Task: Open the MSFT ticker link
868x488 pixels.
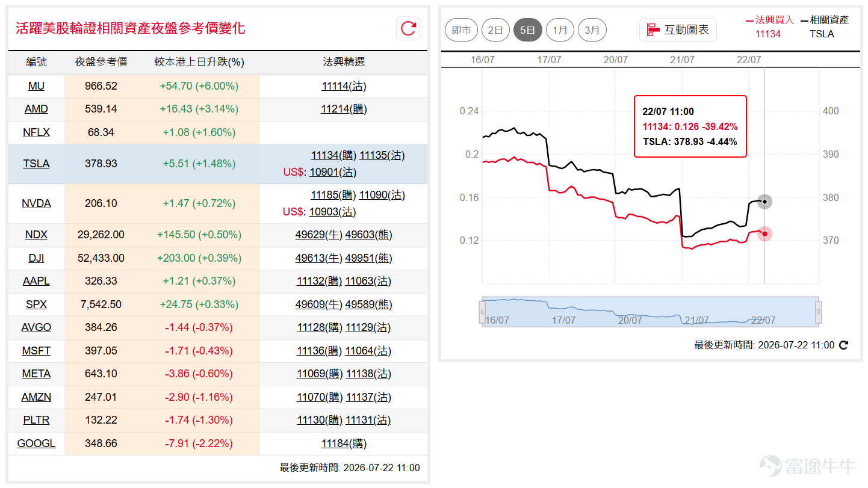Action: pos(36,351)
